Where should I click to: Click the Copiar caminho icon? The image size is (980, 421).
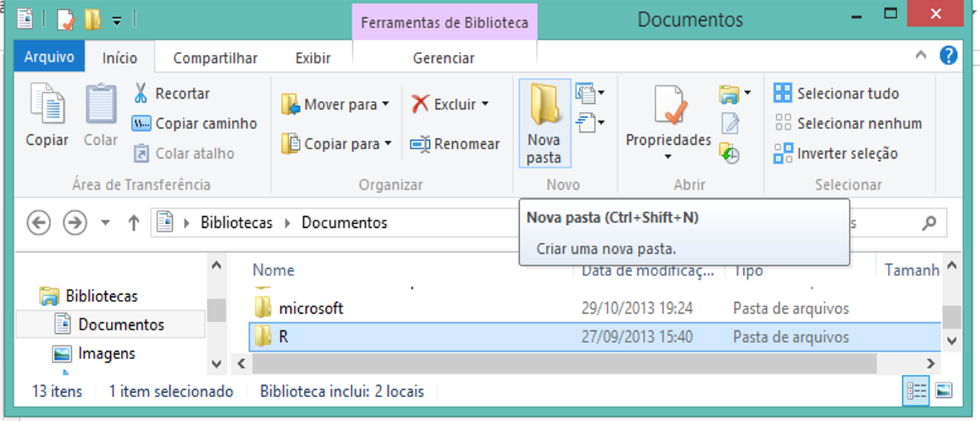click(141, 123)
